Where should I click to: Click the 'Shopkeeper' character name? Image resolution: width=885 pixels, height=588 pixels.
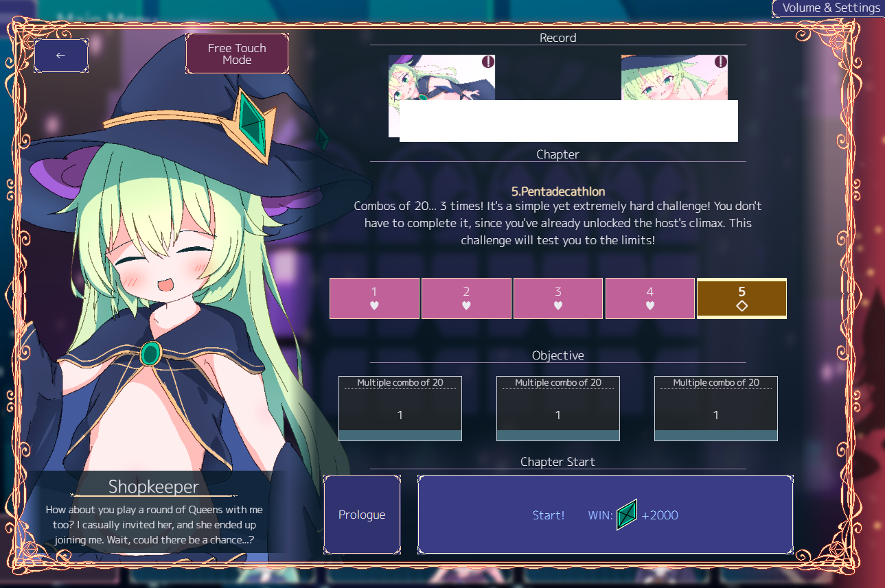(x=154, y=486)
